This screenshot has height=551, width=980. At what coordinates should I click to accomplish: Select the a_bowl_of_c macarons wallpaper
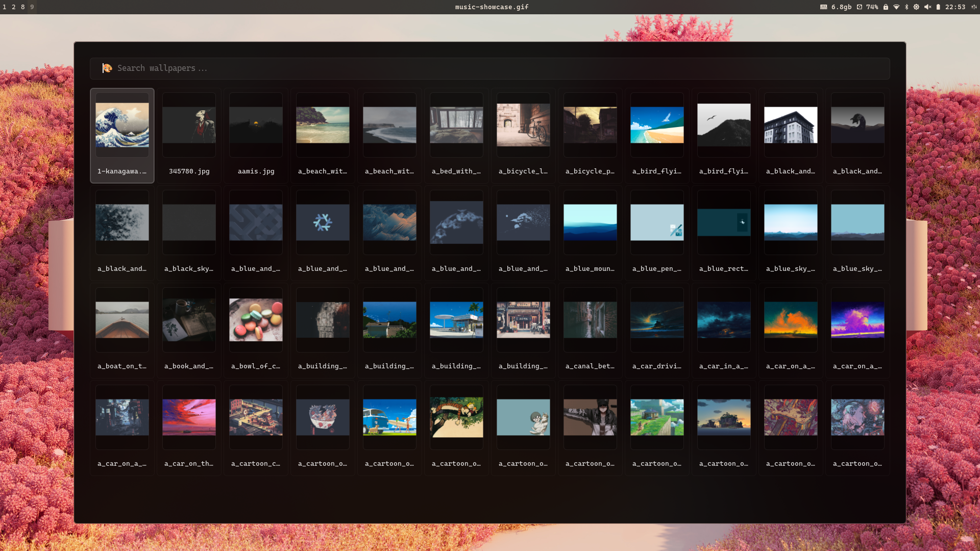[256, 331]
